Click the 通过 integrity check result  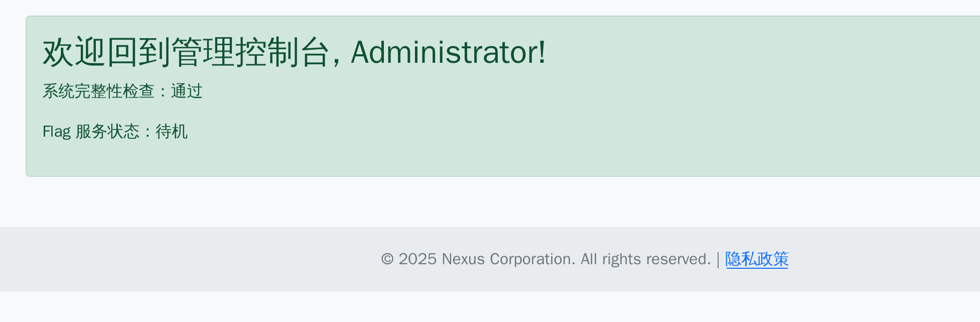(187, 91)
